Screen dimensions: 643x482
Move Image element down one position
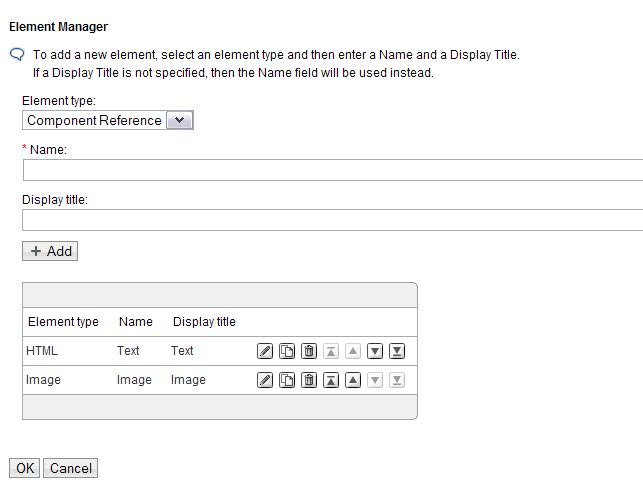[x=375, y=380]
